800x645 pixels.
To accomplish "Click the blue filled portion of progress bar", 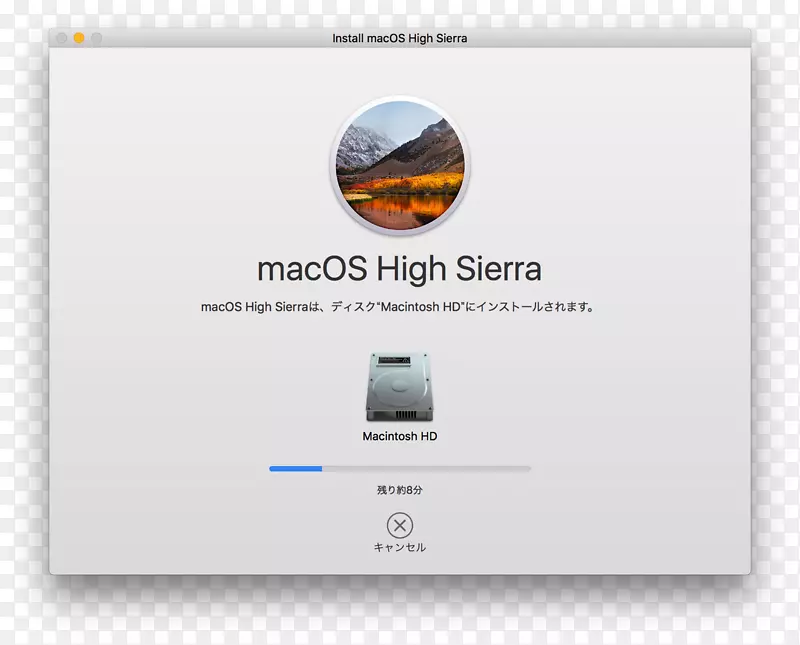I will 295,467.
